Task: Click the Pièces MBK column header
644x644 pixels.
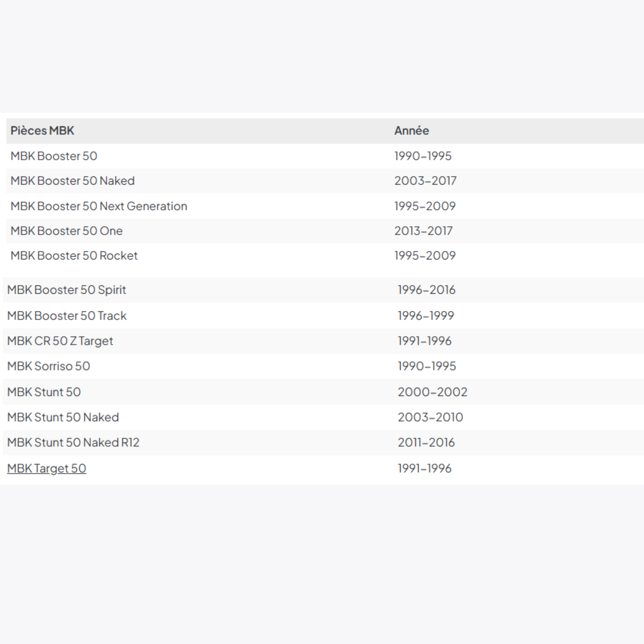Action: coord(42,131)
